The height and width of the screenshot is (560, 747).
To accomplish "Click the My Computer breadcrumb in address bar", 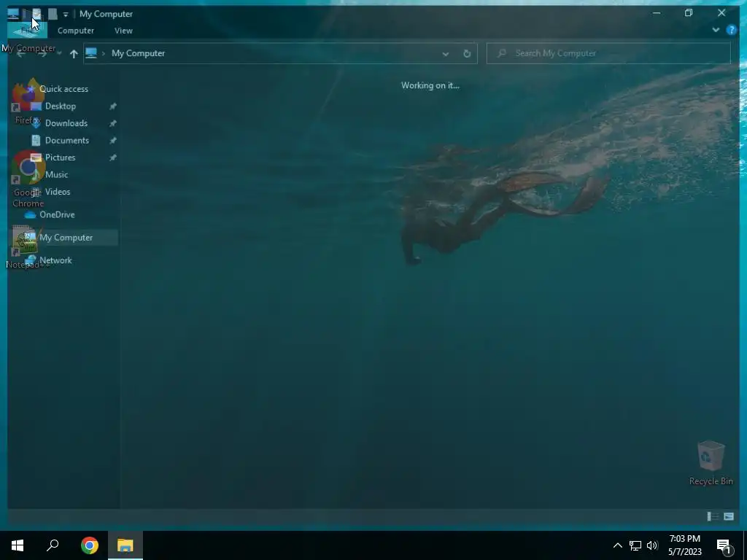I will 138,53.
